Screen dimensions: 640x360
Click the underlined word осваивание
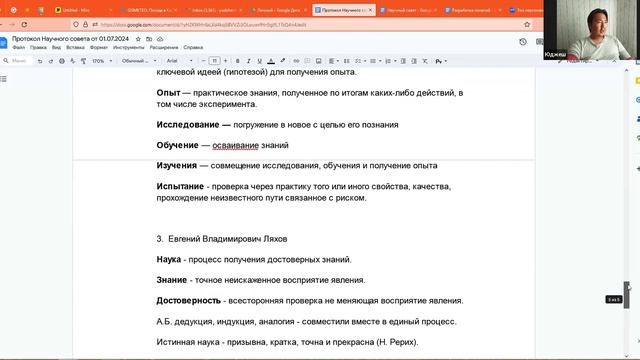click(x=236, y=145)
